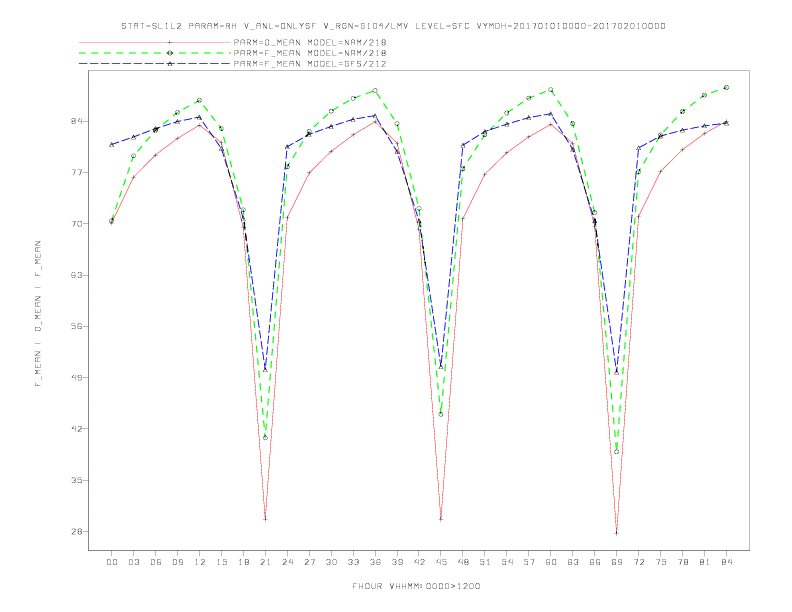Click the x-axis tick label 81
This screenshot has width=792, height=612.
pos(704,562)
